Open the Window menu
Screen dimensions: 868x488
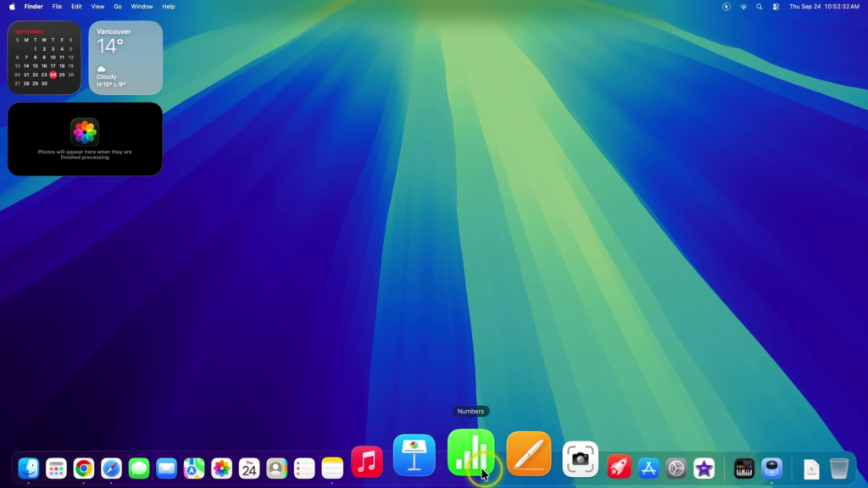142,7
